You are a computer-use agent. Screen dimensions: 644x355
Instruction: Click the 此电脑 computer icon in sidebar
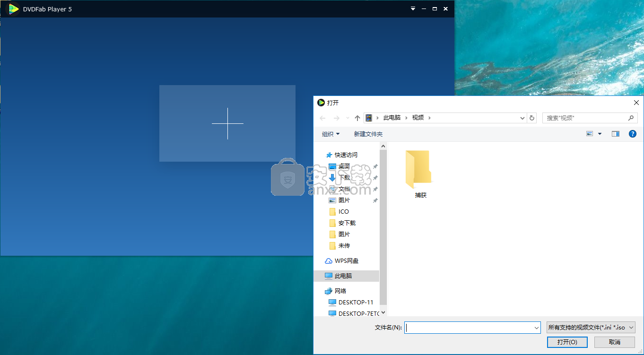click(x=329, y=276)
